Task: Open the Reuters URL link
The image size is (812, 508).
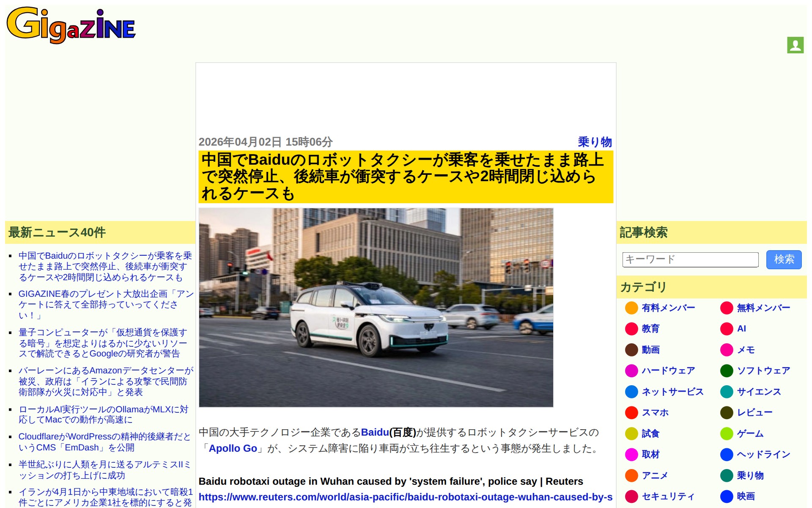Action: (406, 497)
